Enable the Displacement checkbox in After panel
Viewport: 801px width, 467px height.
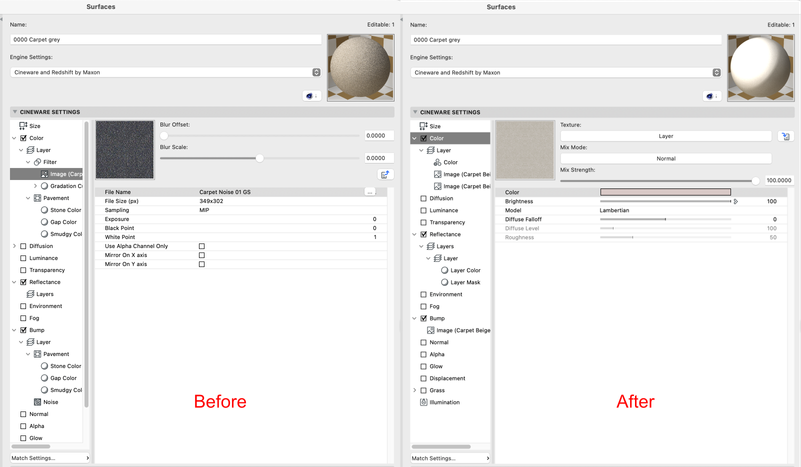423,378
